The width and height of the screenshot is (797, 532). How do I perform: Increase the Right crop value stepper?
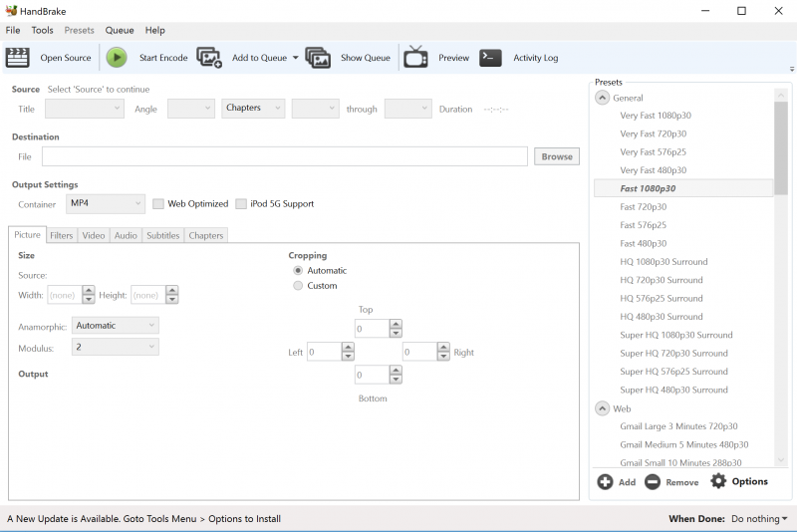coord(443,347)
